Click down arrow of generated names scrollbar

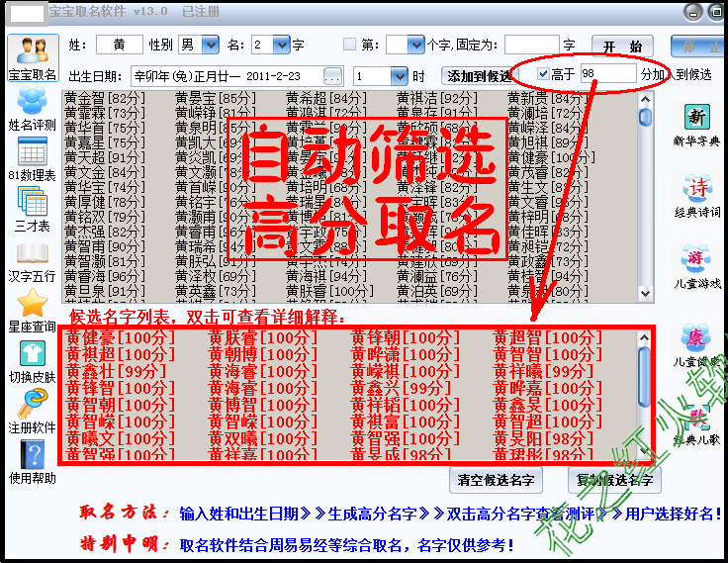[x=645, y=293]
